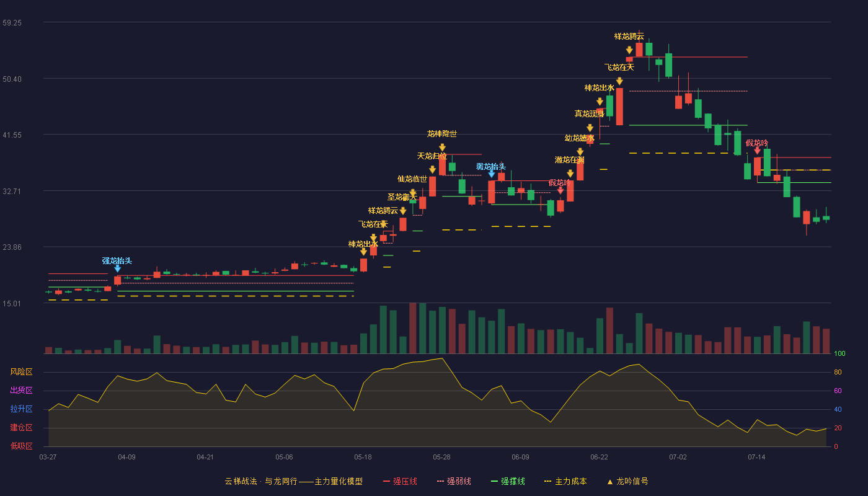Click the blue 40 indicator scale label
The width and height of the screenshot is (868, 496).
[838, 409]
